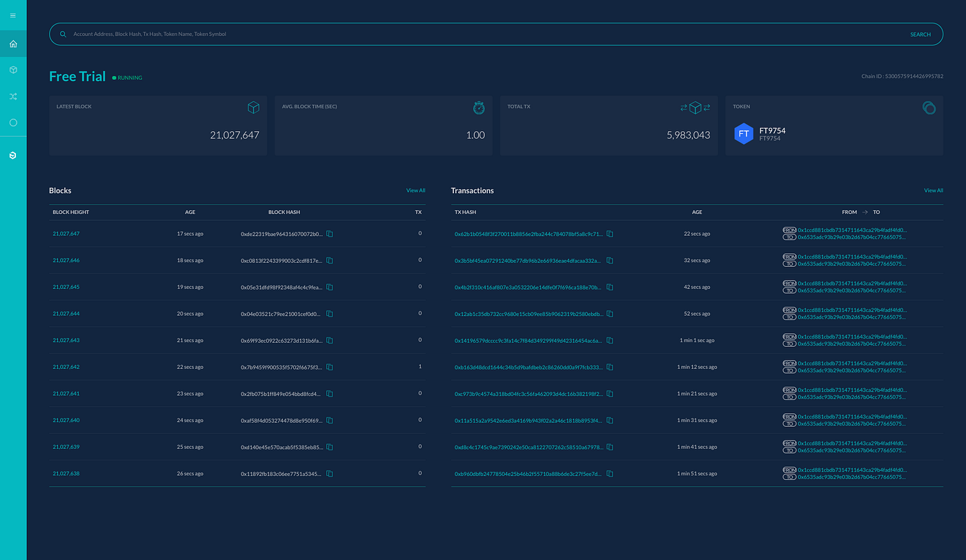Click the coins icon on Token card
966x560 pixels.
pos(929,108)
